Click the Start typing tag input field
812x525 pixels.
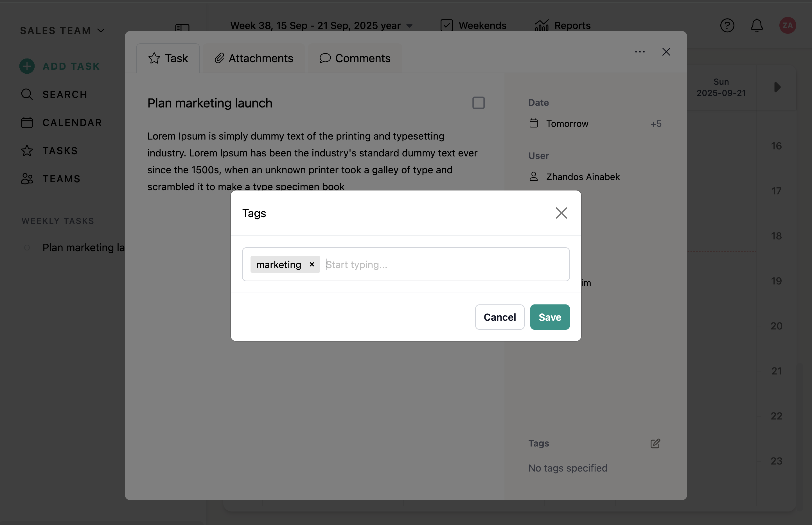tap(443, 264)
